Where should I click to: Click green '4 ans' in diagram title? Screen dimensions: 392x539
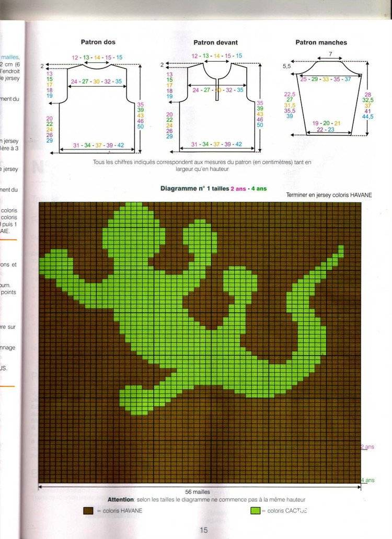click(259, 188)
